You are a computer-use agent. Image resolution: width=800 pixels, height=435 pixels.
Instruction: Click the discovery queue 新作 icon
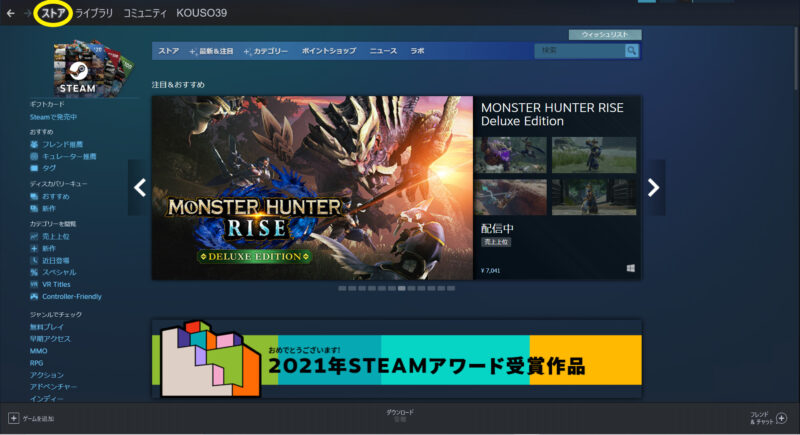[x=34, y=209]
